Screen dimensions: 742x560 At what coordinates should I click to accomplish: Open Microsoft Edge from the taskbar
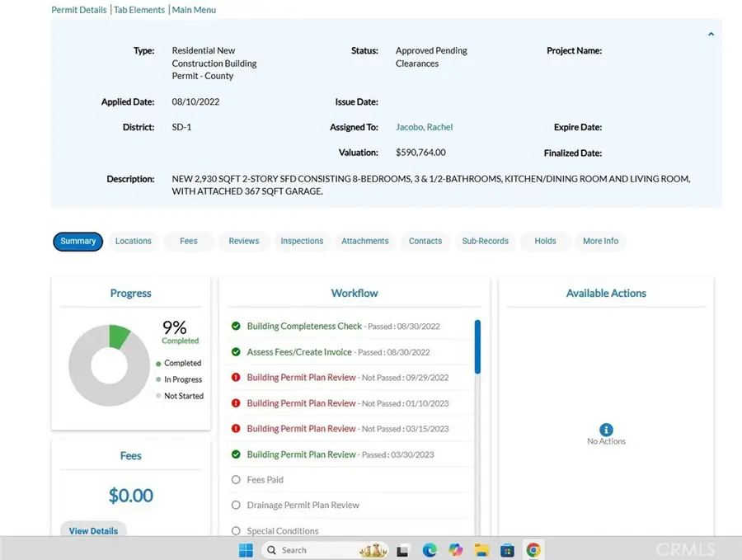430,550
